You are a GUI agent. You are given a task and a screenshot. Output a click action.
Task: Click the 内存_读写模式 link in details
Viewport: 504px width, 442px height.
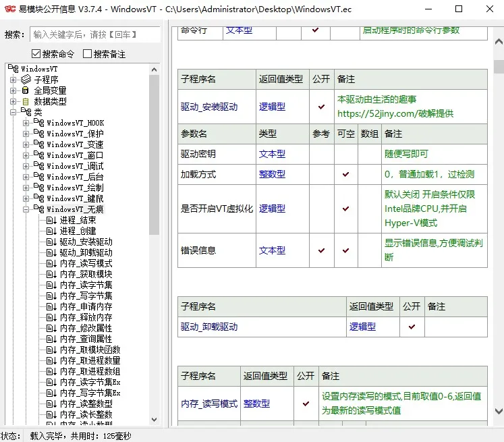pos(209,404)
